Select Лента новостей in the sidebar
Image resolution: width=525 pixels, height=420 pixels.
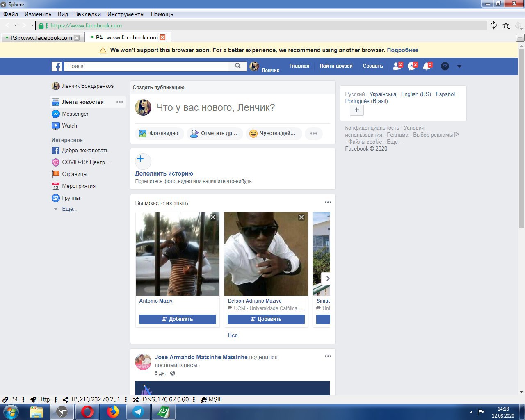point(83,102)
